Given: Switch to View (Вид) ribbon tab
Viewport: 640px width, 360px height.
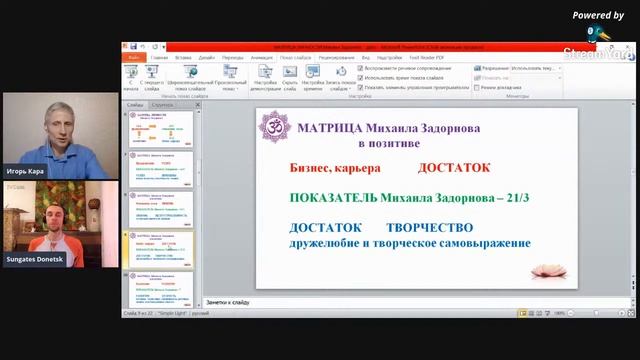Looking at the screenshot, I should [x=366, y=58].
